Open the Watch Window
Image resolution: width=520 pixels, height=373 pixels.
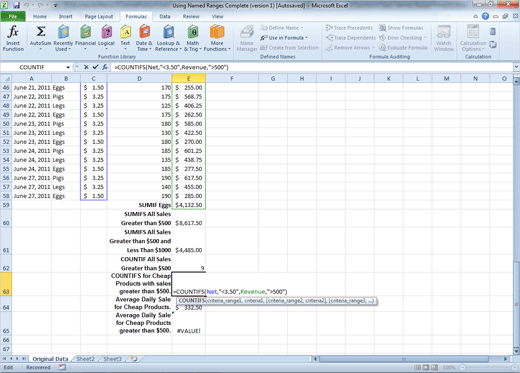click(444, 38)
